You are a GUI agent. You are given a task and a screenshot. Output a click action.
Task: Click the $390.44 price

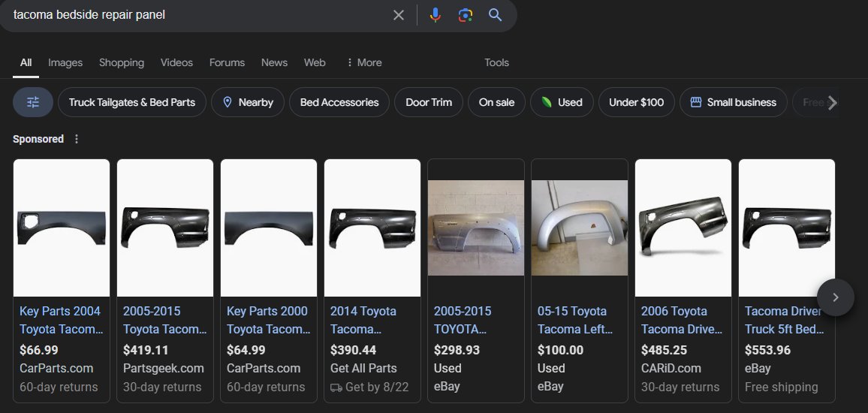coord(353,350)
